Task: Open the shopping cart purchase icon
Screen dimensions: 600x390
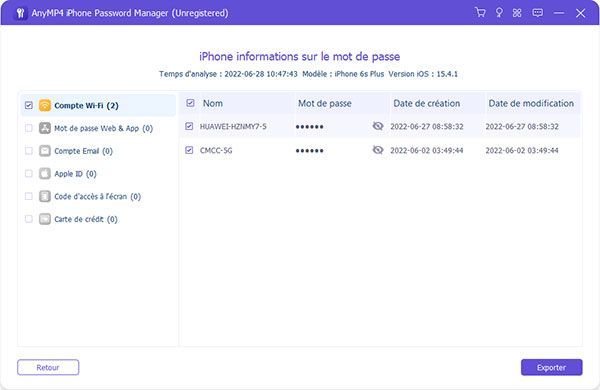Action: (x=480, y=13)
